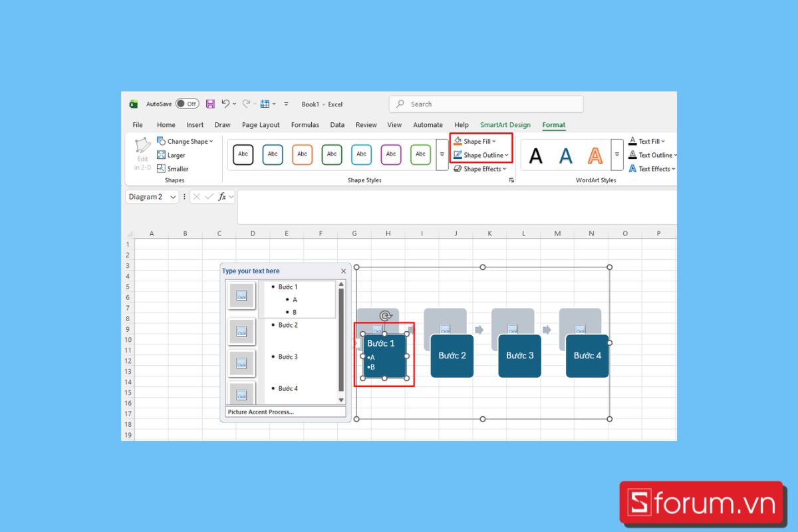This screenshot has height=532, width=798.
Task: Open the Shape Styles dialog launcher
Action: click(x=511, y=180)
